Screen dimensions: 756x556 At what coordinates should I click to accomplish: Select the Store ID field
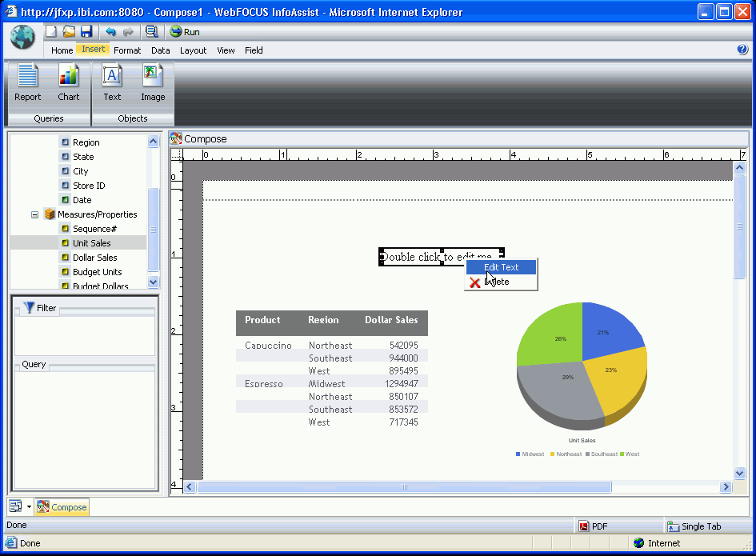click(89, 186)
